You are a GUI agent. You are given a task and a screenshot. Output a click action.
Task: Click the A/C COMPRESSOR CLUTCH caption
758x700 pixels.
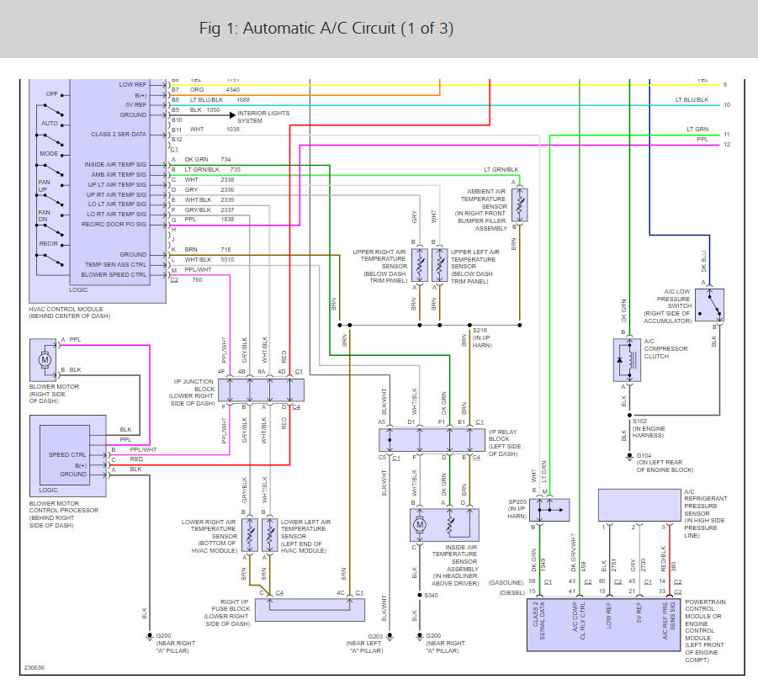pos(665,348)
